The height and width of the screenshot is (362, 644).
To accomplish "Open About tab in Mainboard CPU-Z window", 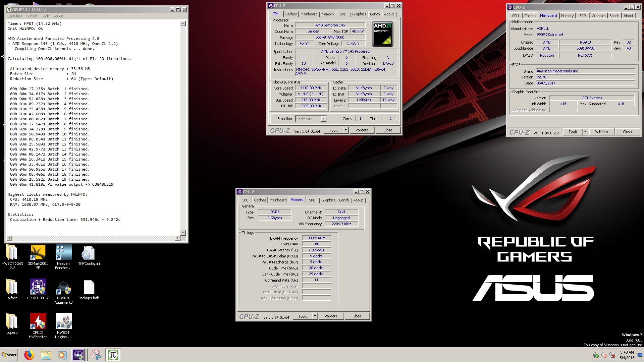I will (x=628, y=16).
